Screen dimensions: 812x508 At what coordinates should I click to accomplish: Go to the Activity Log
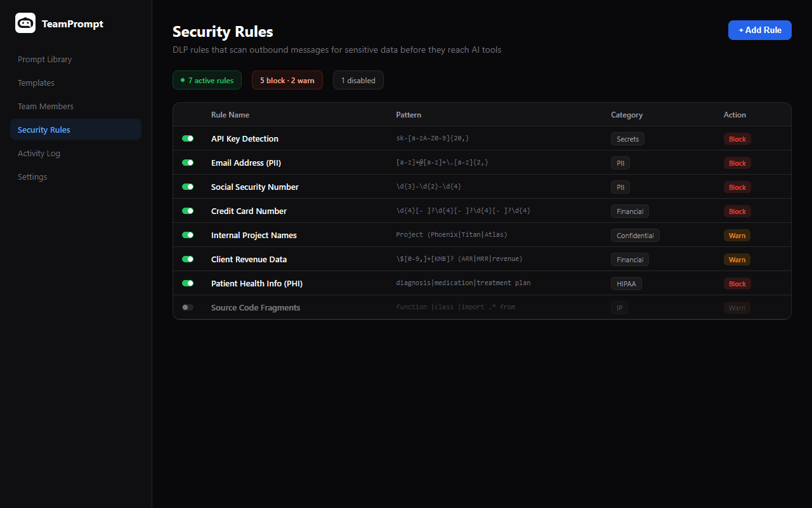click(39, 153)
